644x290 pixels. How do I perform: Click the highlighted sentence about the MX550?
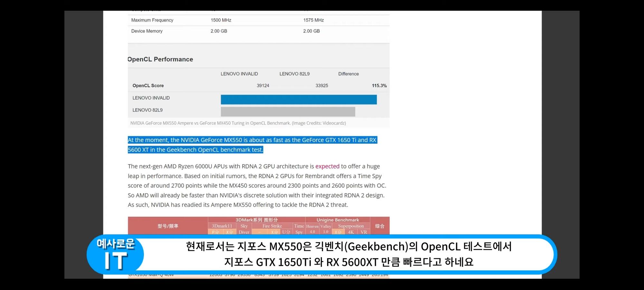(252, 145)
